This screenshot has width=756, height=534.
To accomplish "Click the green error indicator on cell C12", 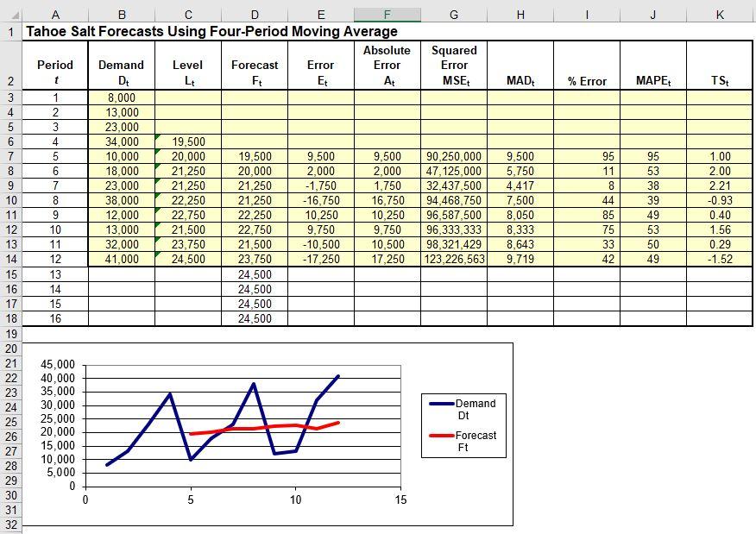I will [x=156, y=224].
